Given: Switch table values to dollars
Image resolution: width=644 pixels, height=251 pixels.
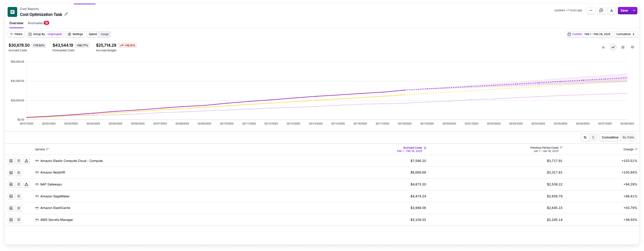Looking at the screenshot, I should (593, 137).
